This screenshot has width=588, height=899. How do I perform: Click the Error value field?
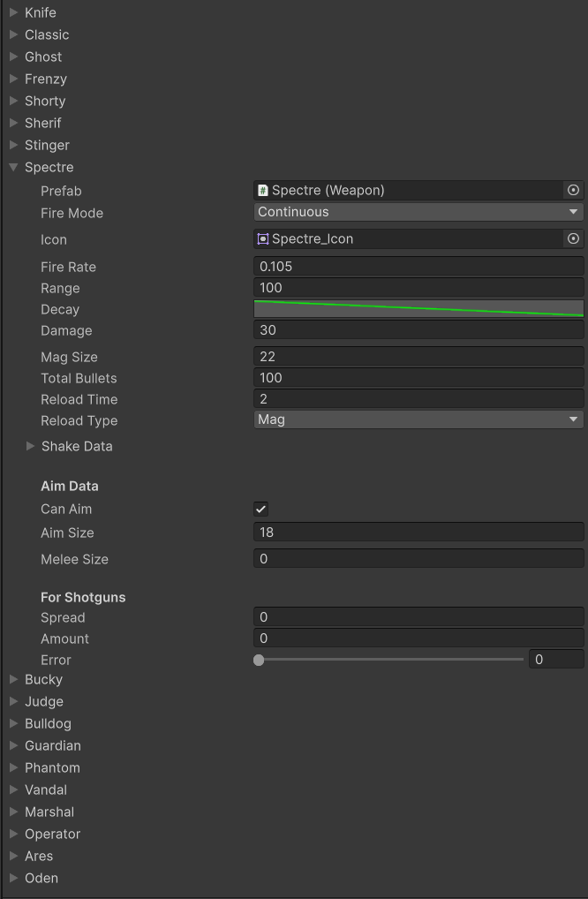pyautogui.click(x=556, y=660)
